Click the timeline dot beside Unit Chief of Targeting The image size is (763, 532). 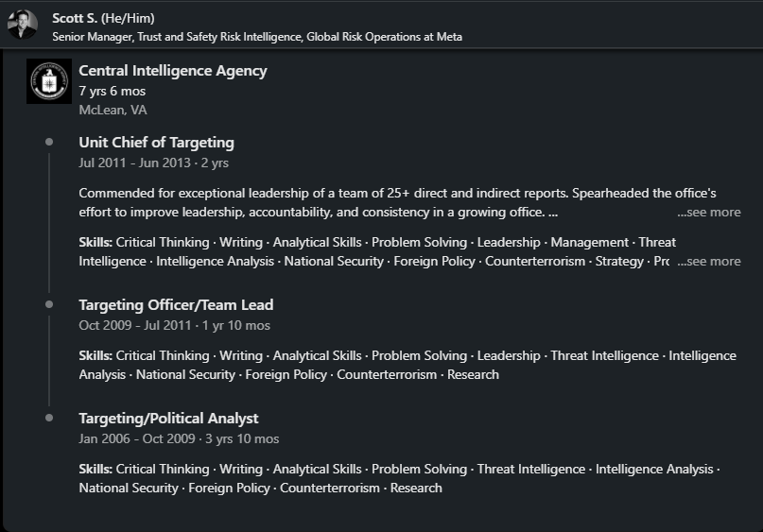(49, 142)
